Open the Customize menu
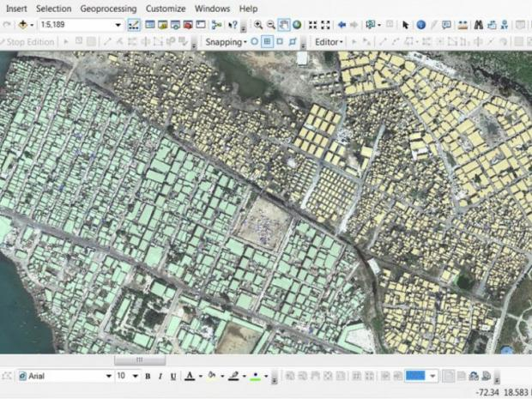 (x=166, y=9)
